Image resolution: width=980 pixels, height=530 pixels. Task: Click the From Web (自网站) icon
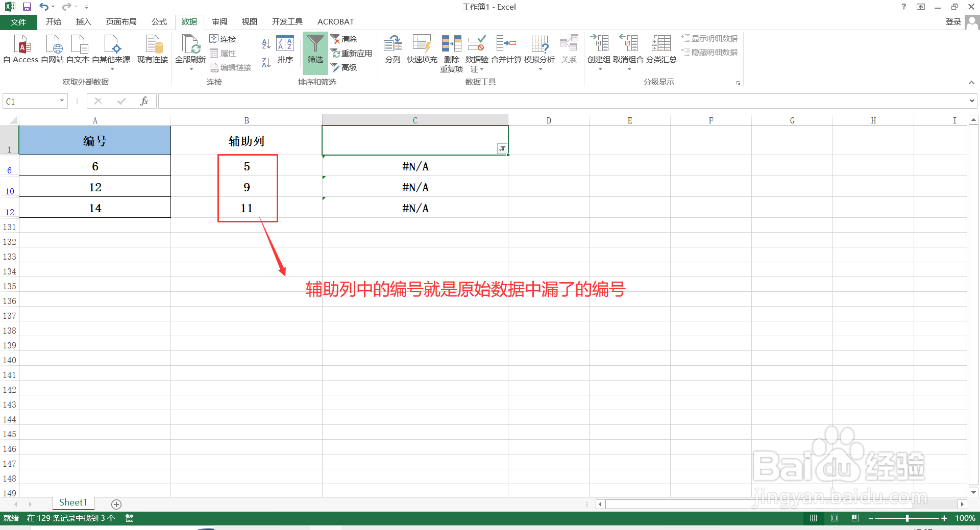tap(53, 49)
